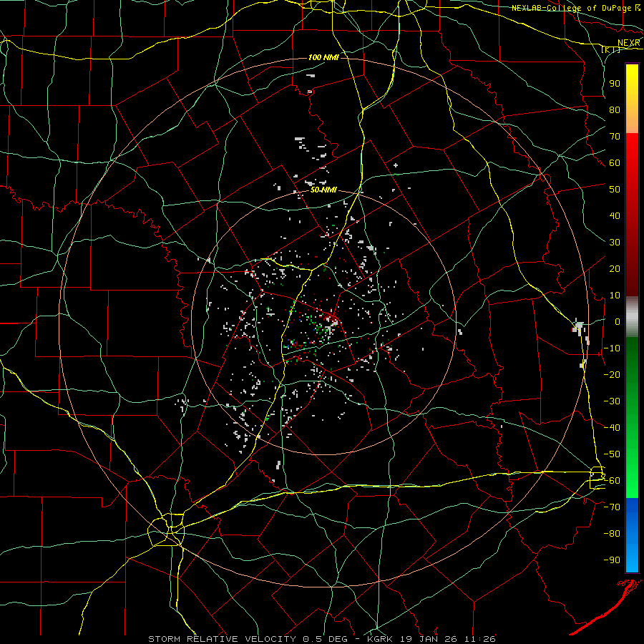Click the -40 label on the velocity scale
Image resolution: width=644 pixels, height=644 pixels.
(612, 428)
